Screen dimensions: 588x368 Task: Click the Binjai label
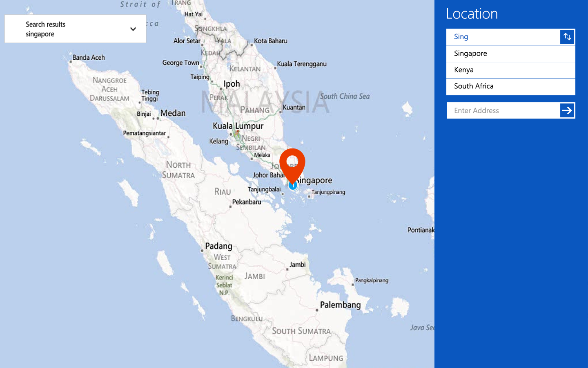coord(144,114)
